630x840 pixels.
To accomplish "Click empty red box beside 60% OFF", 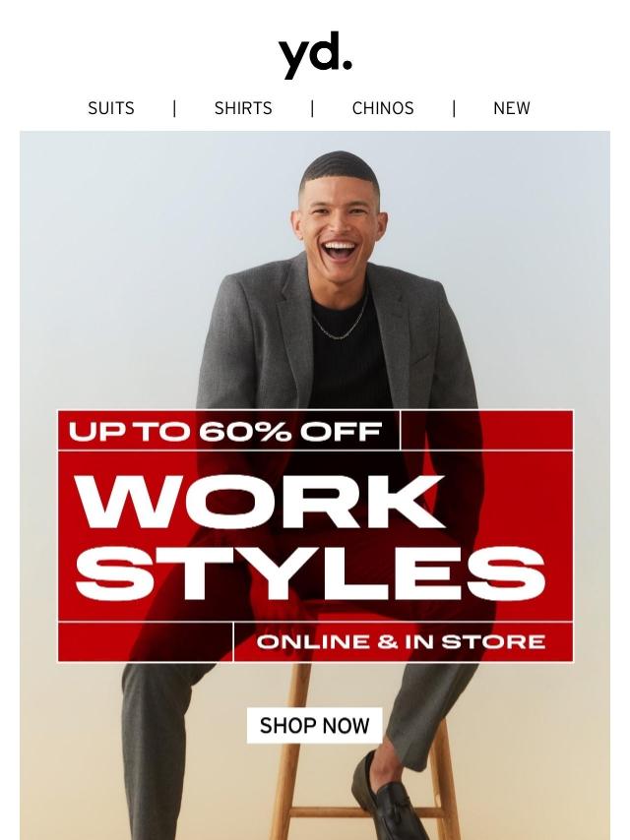I will point(487,430).
